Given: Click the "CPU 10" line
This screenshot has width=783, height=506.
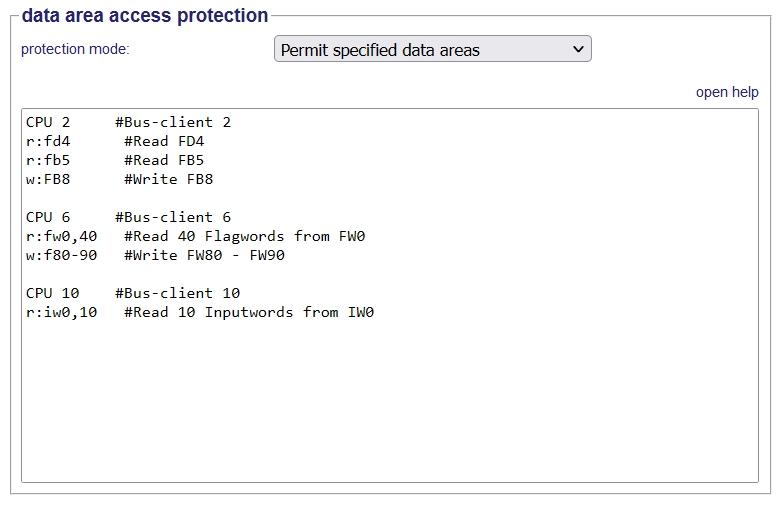Looking at the screenshot, I should [x=52, y=293].
